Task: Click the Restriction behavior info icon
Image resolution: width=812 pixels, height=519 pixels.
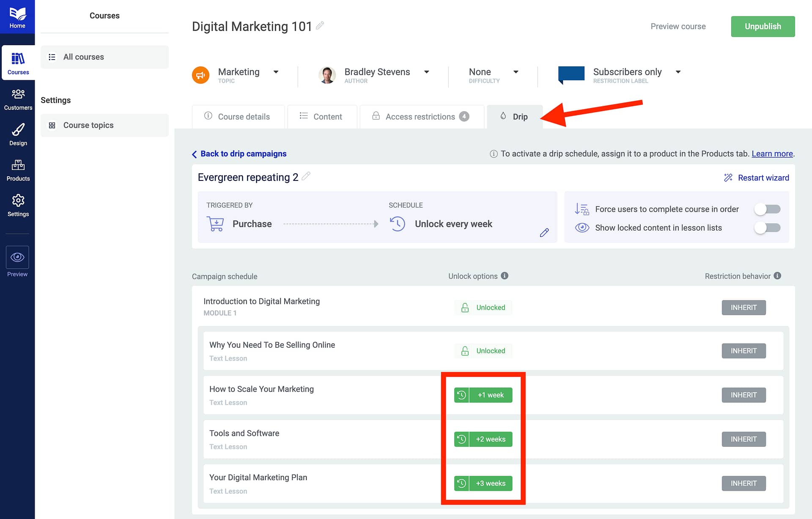Action: [777, 276]
